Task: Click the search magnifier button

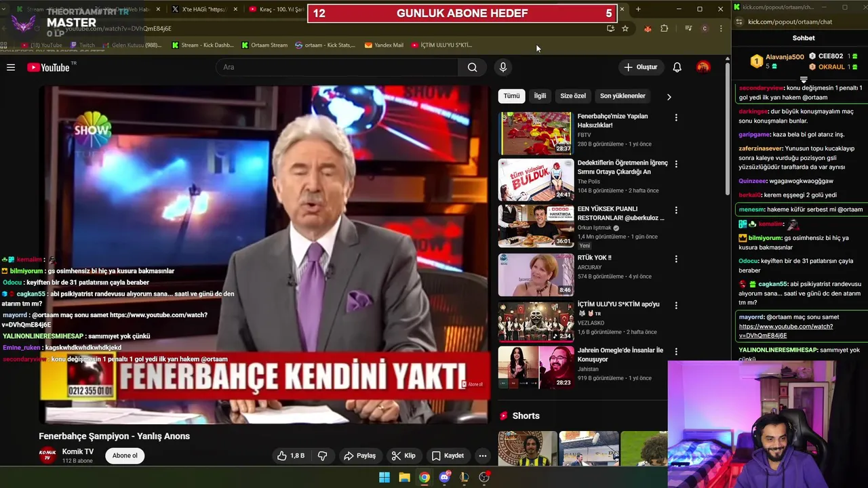Action: (472, 67)
